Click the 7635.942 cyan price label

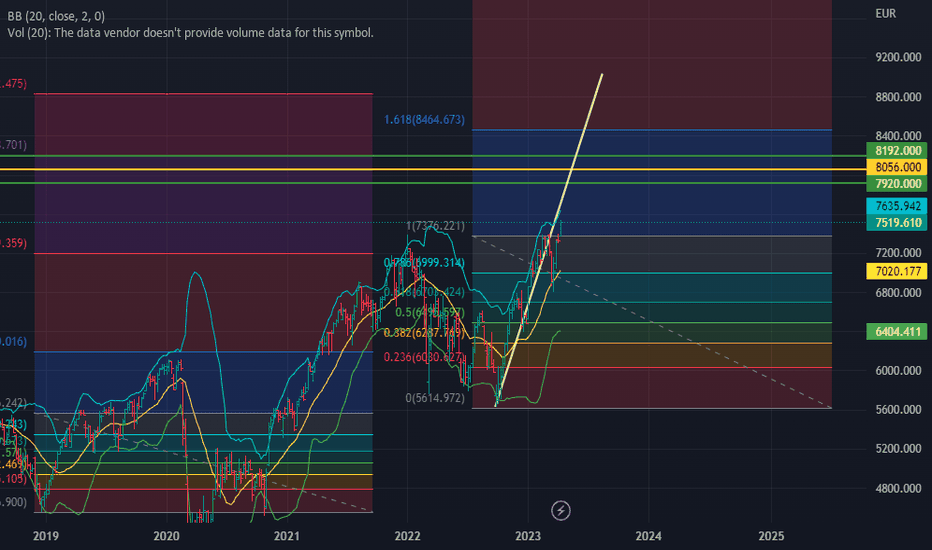[897, 206]
